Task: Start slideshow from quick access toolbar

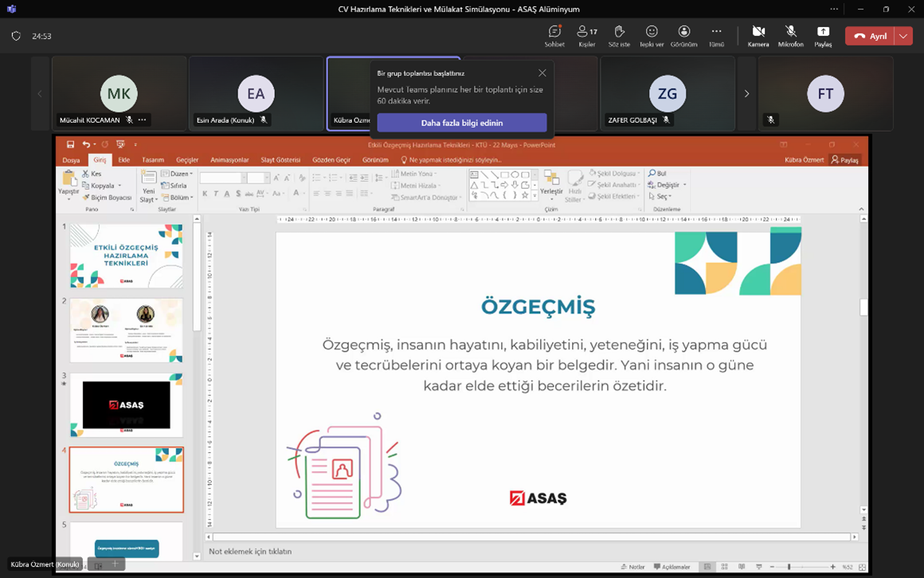Action: 121,144
